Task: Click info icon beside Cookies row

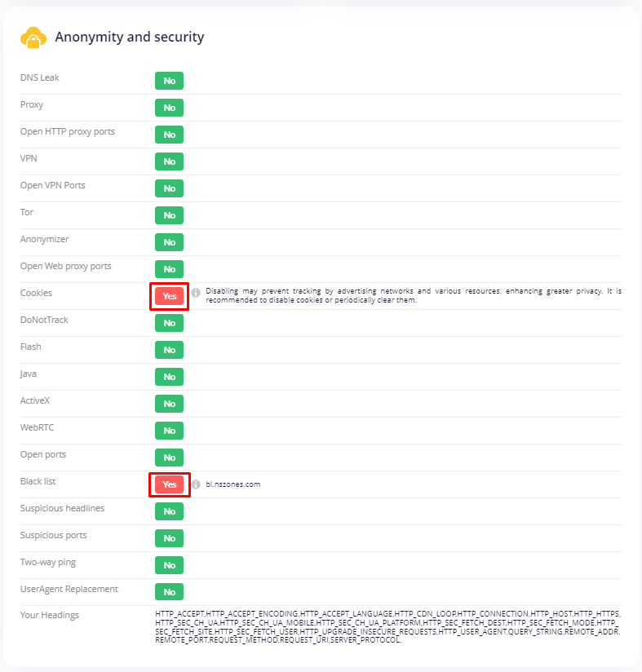Action: (x=196, y=293)
